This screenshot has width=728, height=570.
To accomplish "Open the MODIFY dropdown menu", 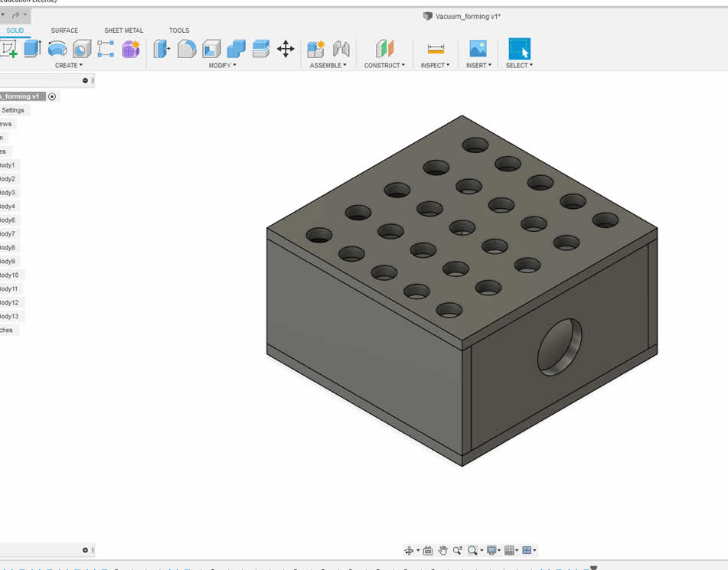I will (223, 66).
